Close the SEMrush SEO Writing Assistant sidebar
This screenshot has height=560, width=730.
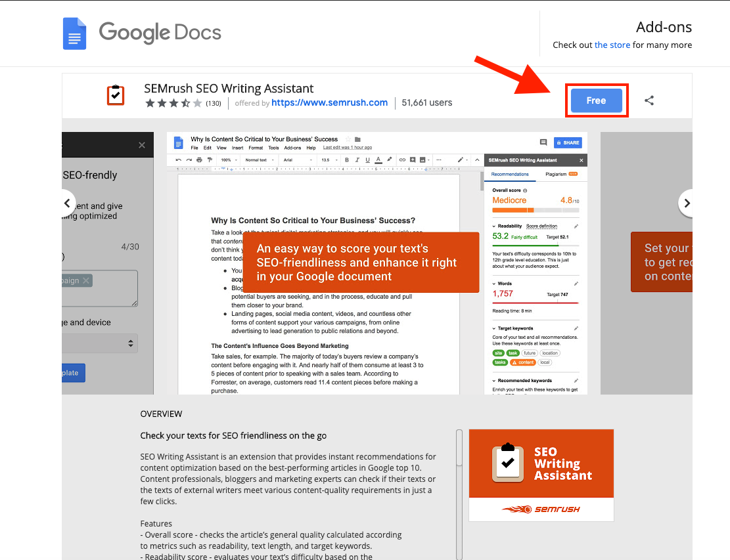pos(581,160)
